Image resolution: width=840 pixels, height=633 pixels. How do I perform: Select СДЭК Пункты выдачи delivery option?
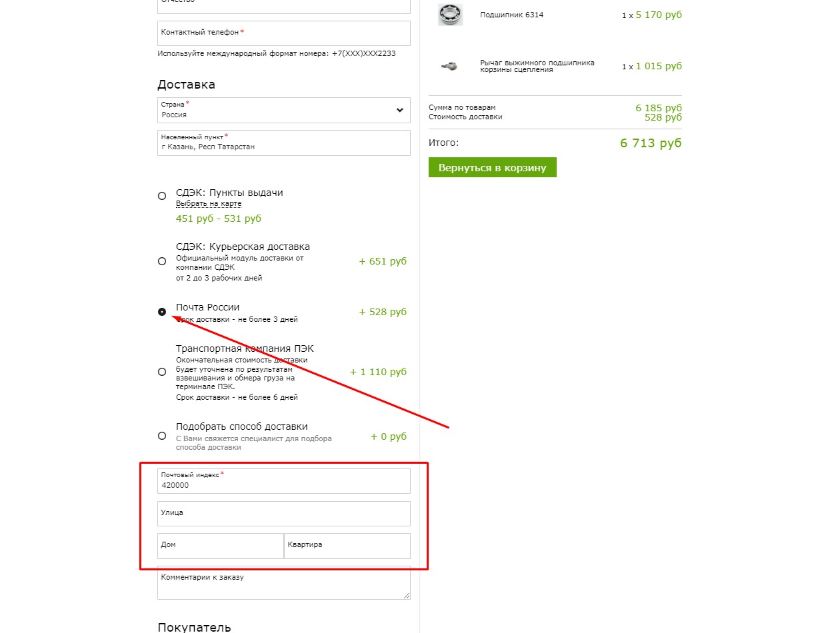pyautogui.click(x=162, y=196)
